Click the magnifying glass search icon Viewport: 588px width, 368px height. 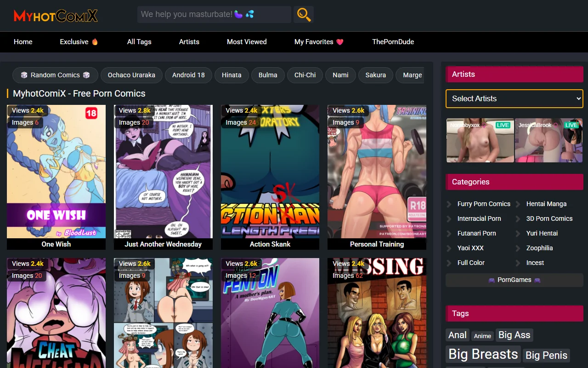[x=303, y=14]
